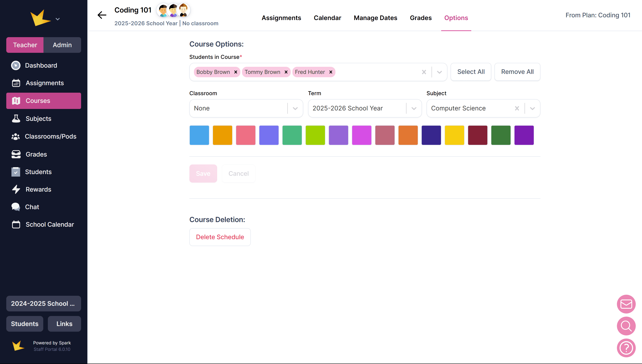Click the Select All button
642x364 pixels.
tap(471, 72)
